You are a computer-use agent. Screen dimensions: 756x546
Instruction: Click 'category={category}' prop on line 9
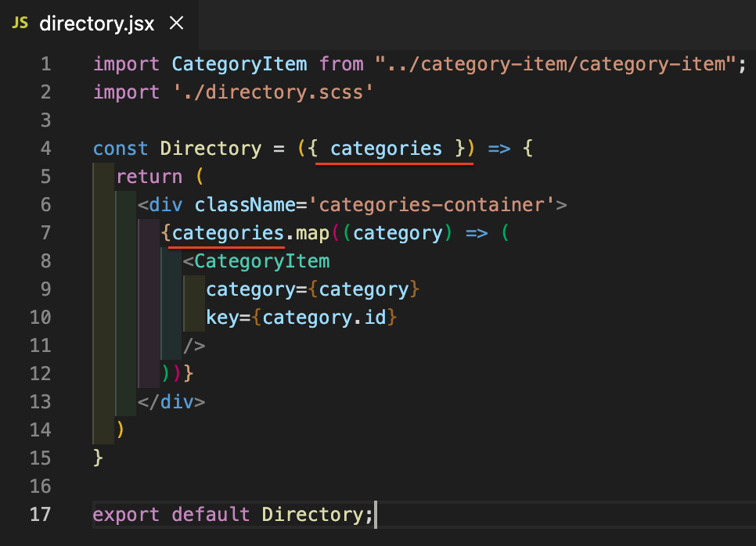point(313,289)
